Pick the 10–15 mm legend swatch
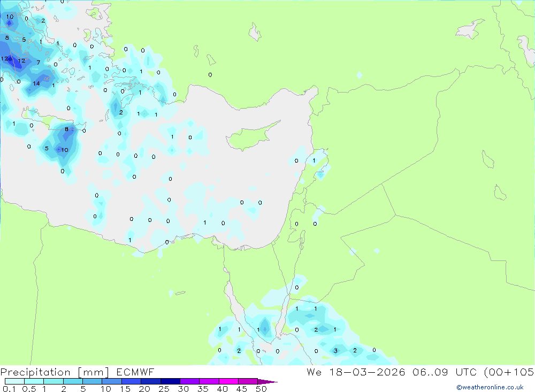Viewport: 535px width, 392px height. point(112,381)
